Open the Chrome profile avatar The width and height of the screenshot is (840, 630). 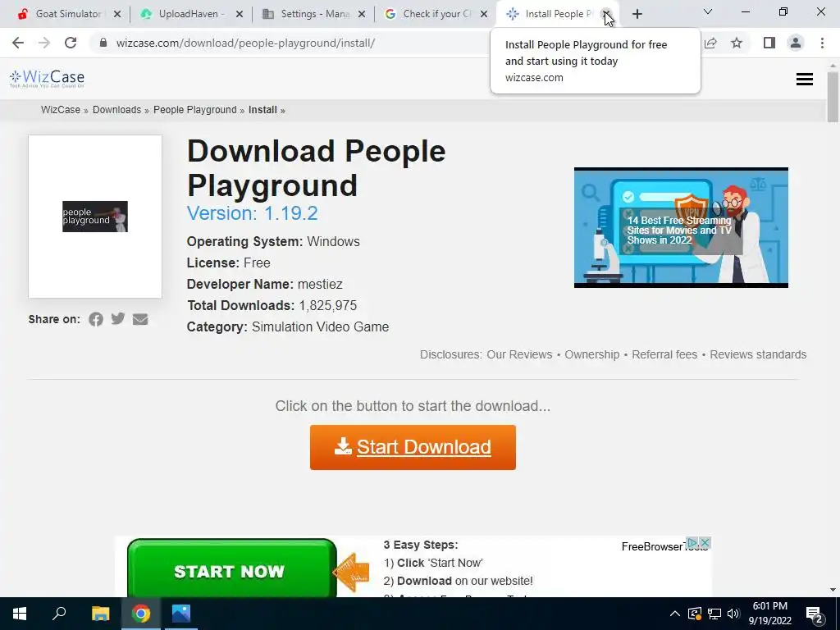pyautogui.click(x=796, y=43)
